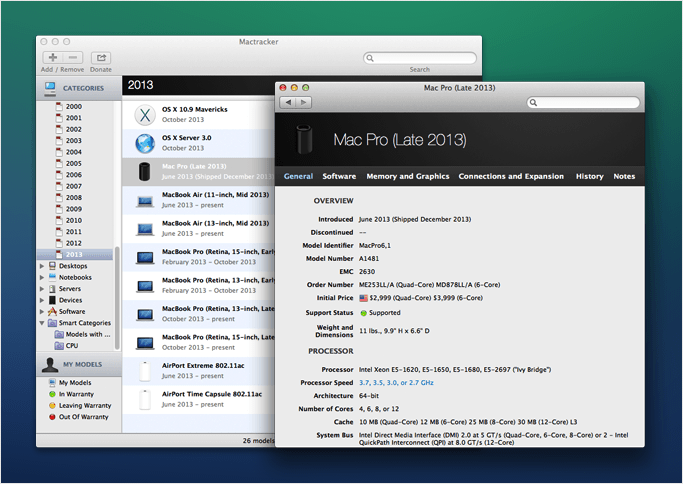This screenshot has width=683, height=484.
Task: Click the large Mac Pro image in header
Action: [303, 139]
